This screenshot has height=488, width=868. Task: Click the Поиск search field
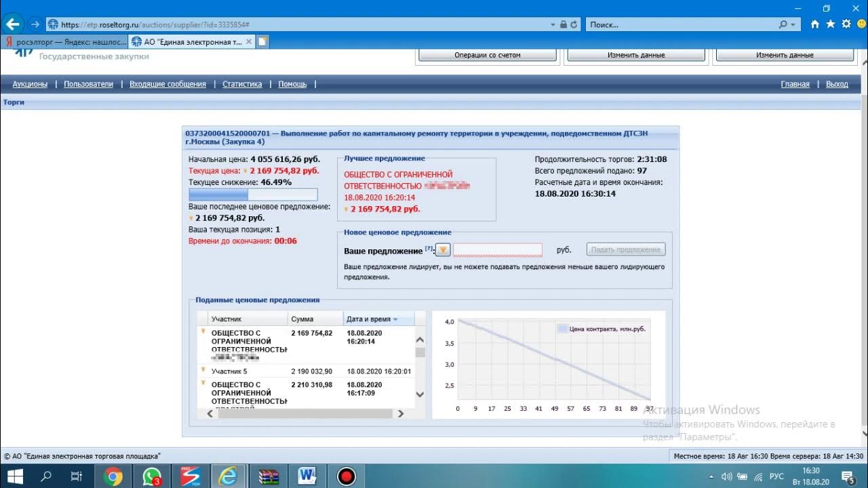[682, 24]
